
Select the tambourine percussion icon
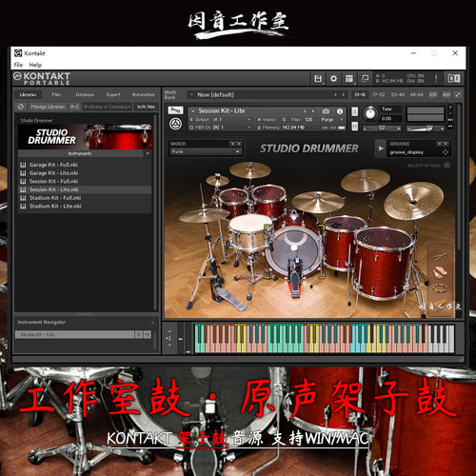[440, 288]
